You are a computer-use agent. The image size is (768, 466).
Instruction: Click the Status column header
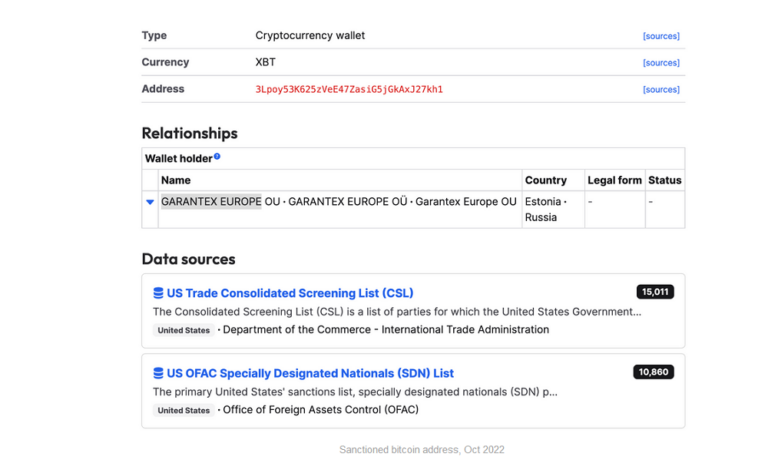coord(664,180)
